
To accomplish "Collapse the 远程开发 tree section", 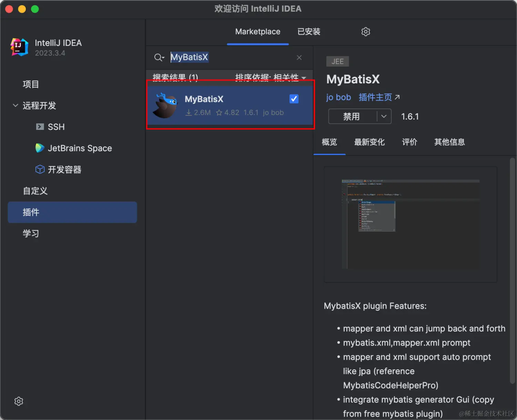I will point(15,105).
